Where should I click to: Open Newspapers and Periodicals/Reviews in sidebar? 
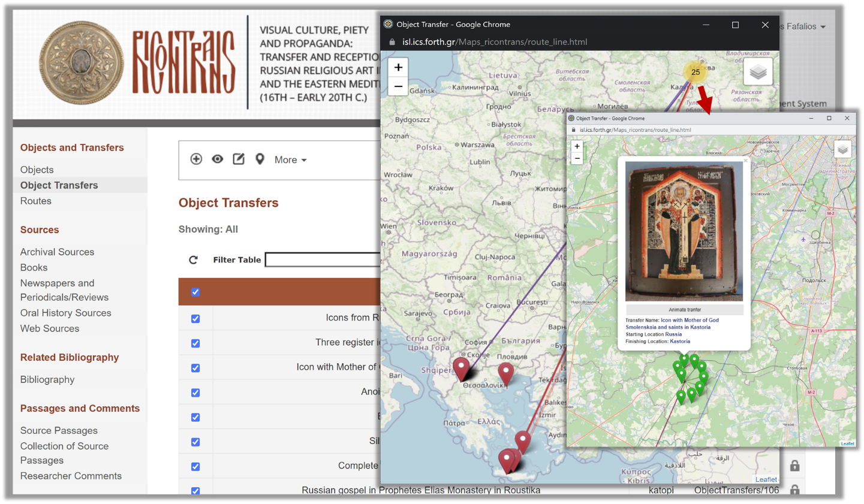pyautogui.click(x=64, y=290)
